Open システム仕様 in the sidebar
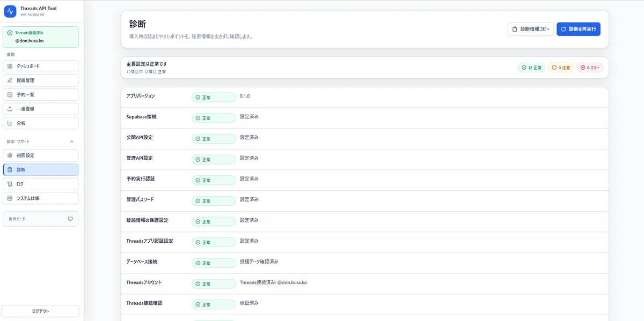The height and width of the screenshot is (321, 644). [41, 198]
